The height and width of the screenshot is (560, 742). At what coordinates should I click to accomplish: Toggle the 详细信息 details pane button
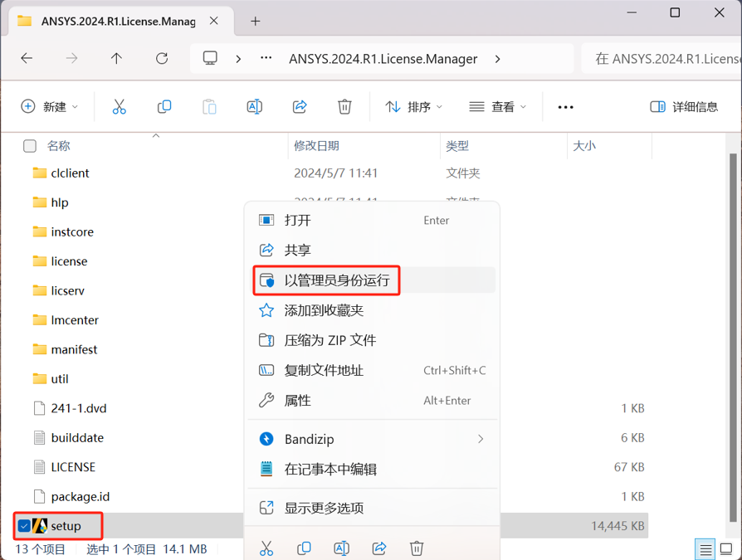point(684,107)
